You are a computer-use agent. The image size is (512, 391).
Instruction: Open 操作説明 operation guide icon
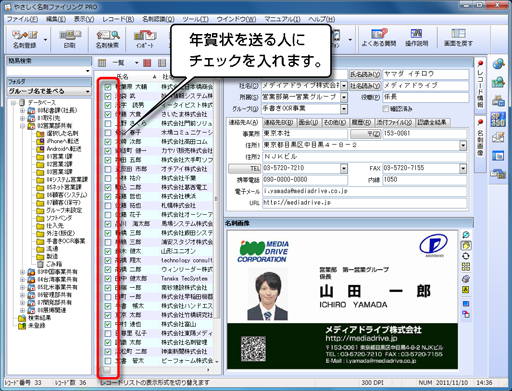click(x=417, y=38)
